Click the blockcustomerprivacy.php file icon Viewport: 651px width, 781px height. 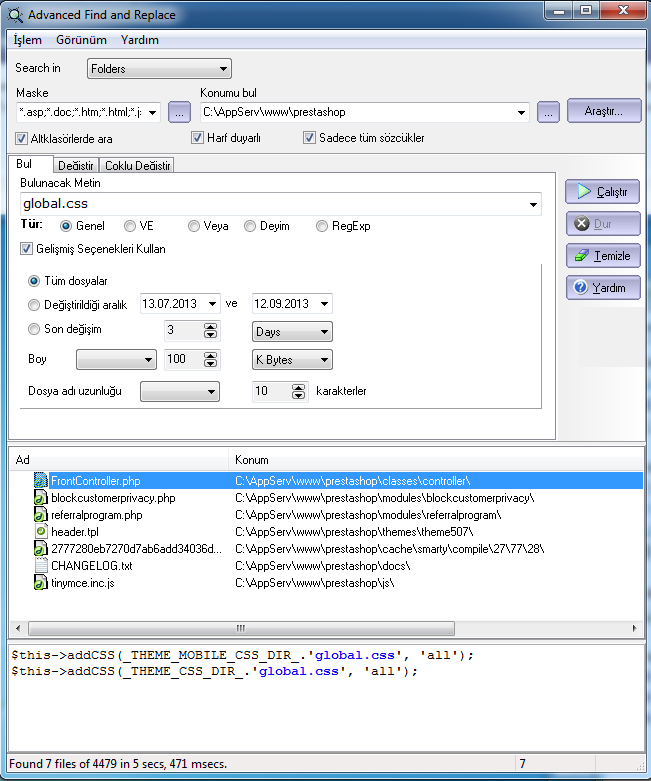click(40, 498)
